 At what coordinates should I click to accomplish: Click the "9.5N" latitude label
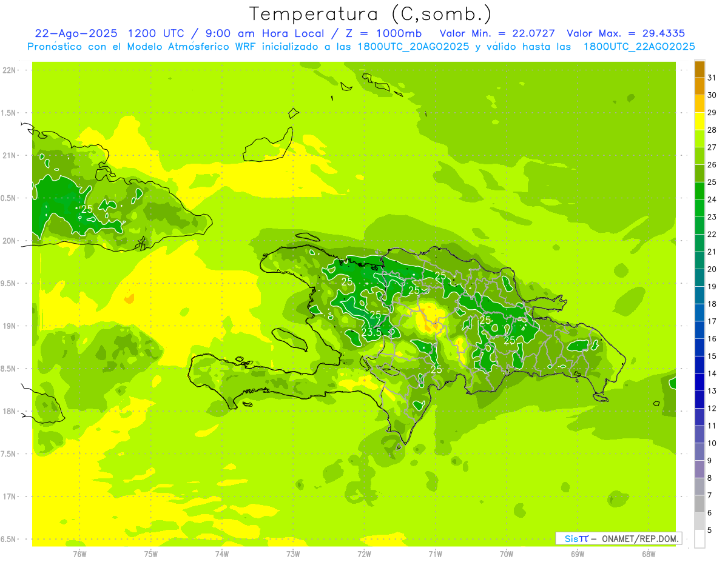(9, 283)
